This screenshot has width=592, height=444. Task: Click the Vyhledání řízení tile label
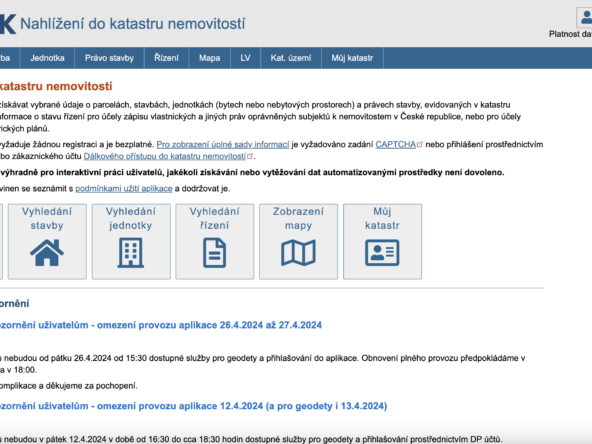(x=214, y=219)
